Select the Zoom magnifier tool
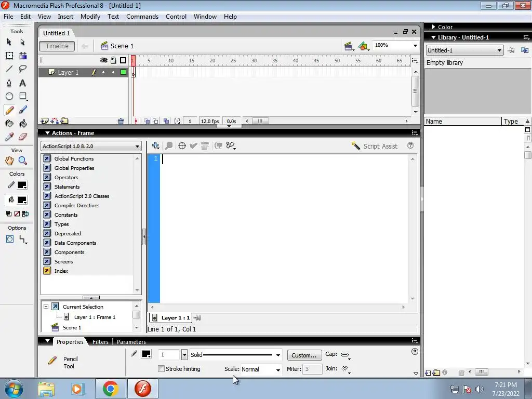The image size is (532, 399). tap(23, 161)
